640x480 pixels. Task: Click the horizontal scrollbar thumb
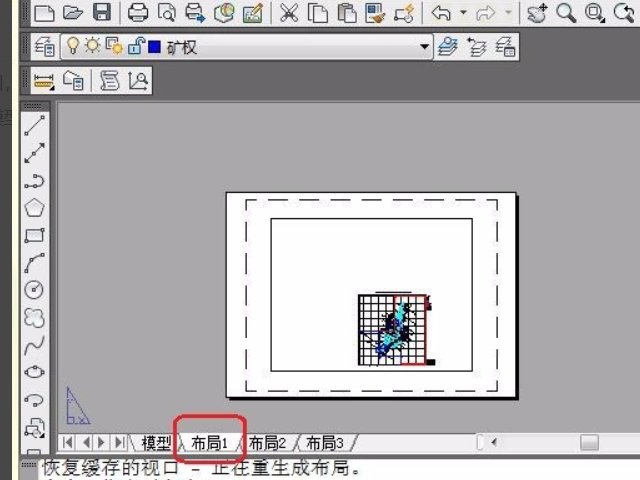588,441
